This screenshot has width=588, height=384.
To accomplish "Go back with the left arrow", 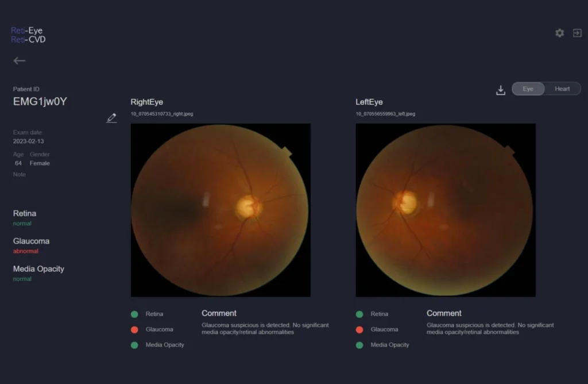I will click(x=20, y=60).
